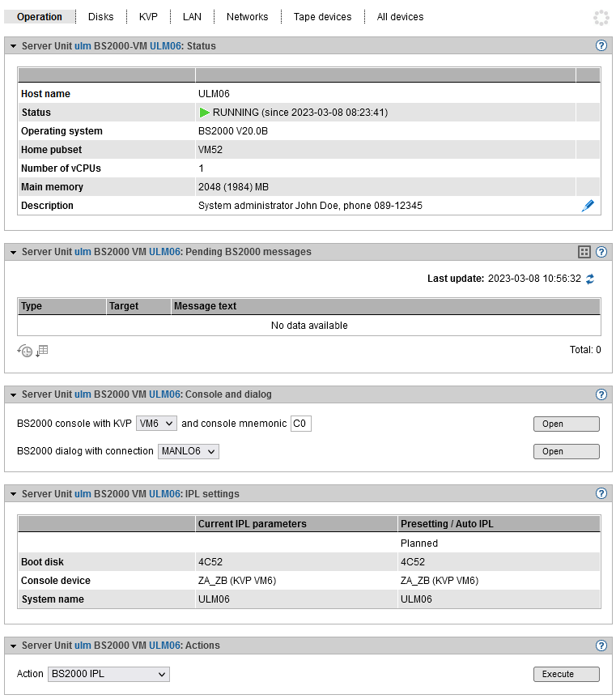Viewport: 616px width, 699px height.
Task: Switch to the Tape devices tab
Action: tap(322, 17)
